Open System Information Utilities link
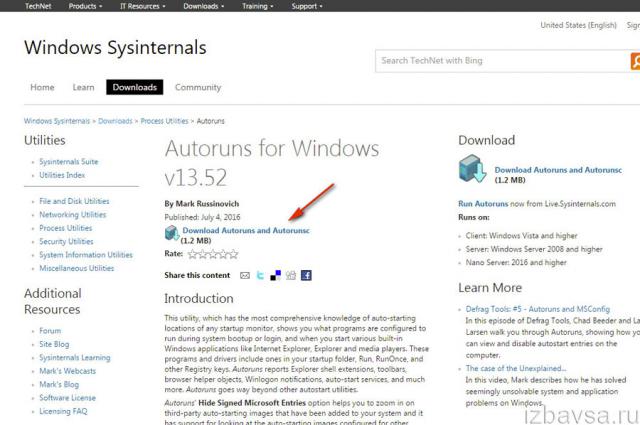 [86, 255]
